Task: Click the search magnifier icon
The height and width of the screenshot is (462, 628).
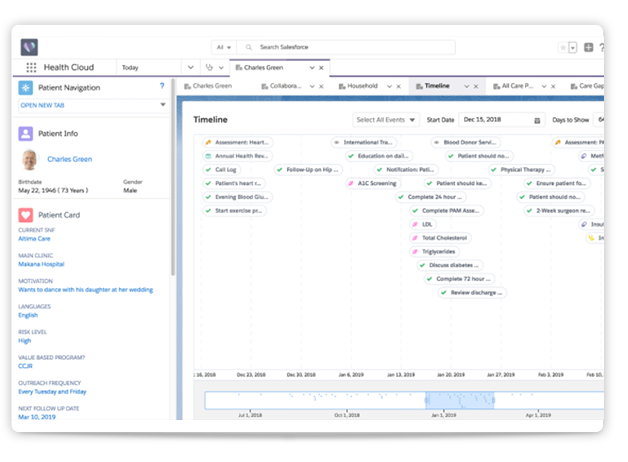Action: [249, 47]
